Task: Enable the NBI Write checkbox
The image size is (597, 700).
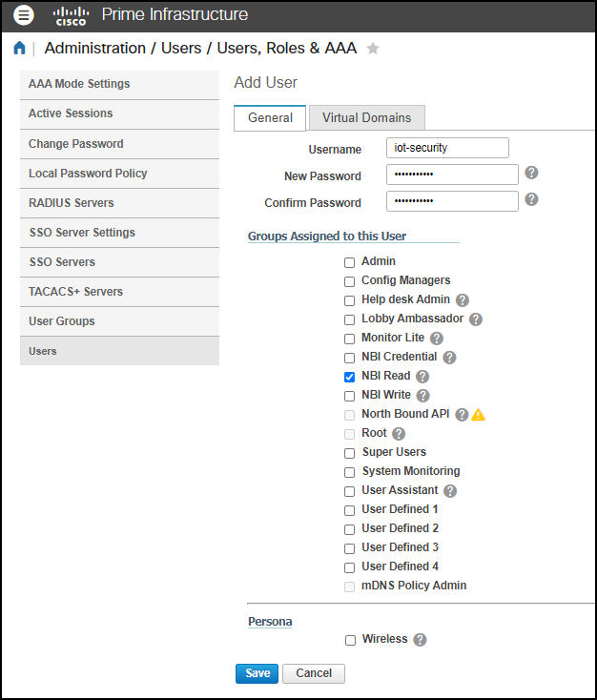Action: click(350, 396)
